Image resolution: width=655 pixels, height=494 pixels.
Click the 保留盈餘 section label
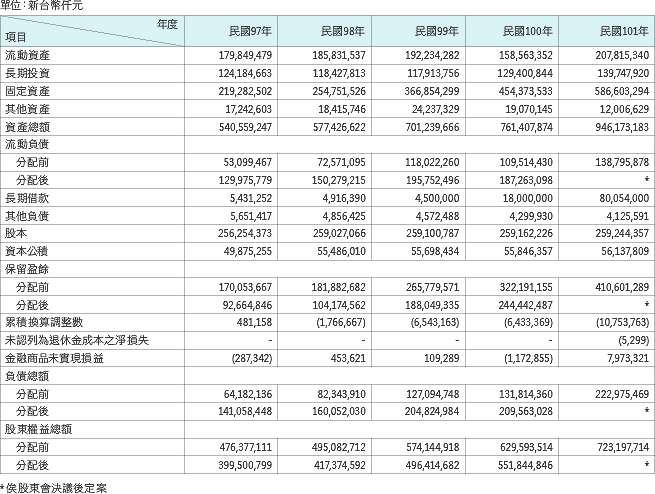[x=27, y=269]
